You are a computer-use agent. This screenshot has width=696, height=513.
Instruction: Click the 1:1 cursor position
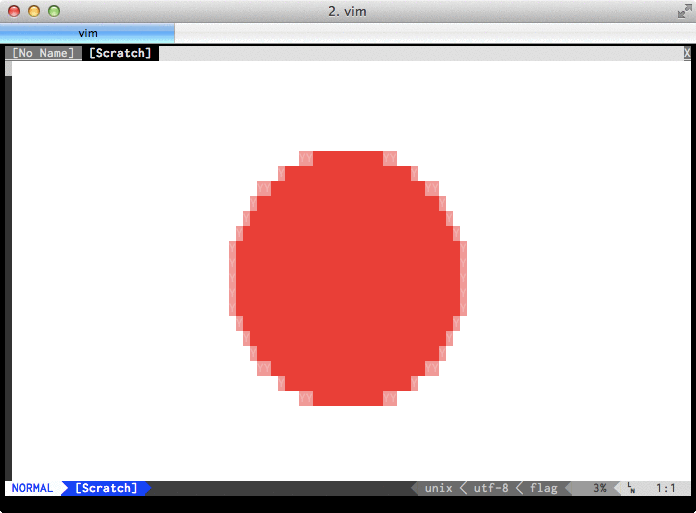click(665, 488)
